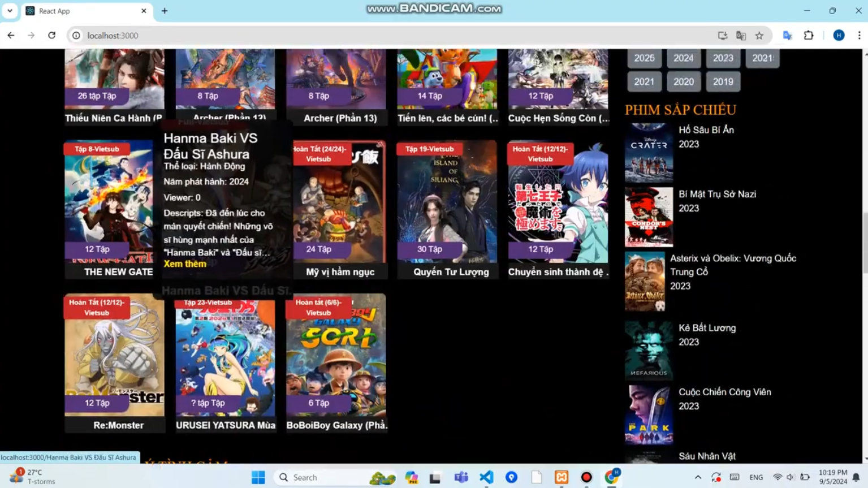
Task: Click the Thiếu Niên Ca Hành title
Action: (x=114, y=118)
